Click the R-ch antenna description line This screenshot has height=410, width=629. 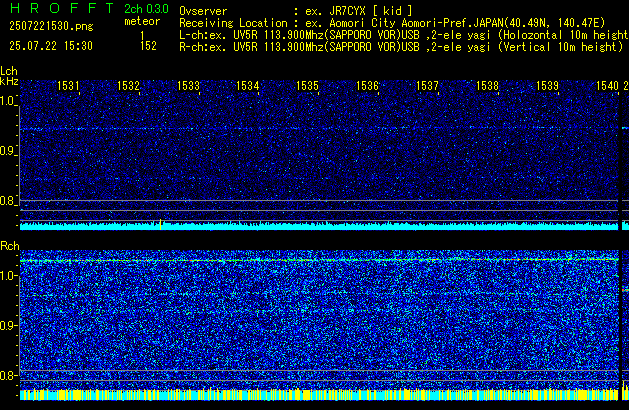tap(401, 47)
